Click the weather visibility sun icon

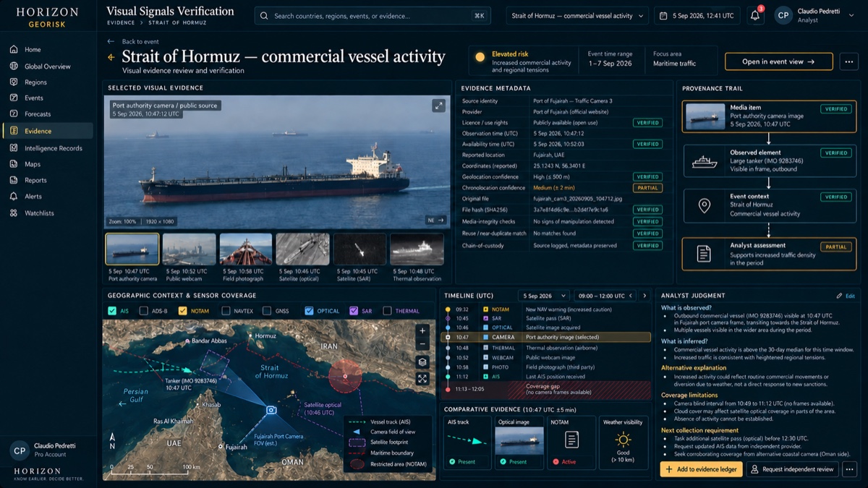click(x=623, y=439)
